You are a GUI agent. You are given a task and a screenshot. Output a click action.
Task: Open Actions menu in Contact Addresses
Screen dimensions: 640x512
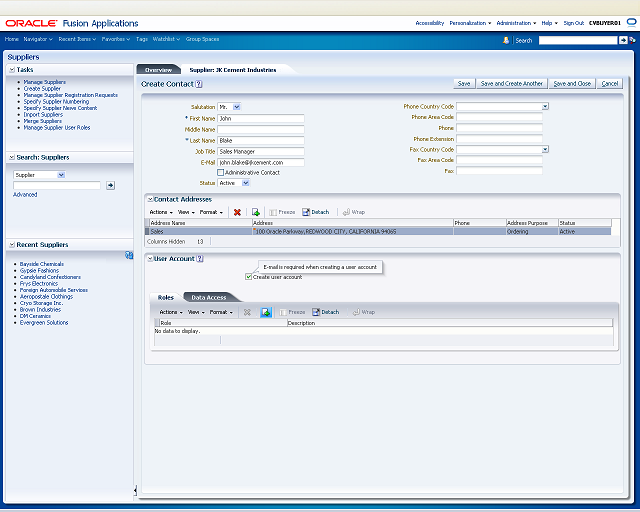point(161,212)
